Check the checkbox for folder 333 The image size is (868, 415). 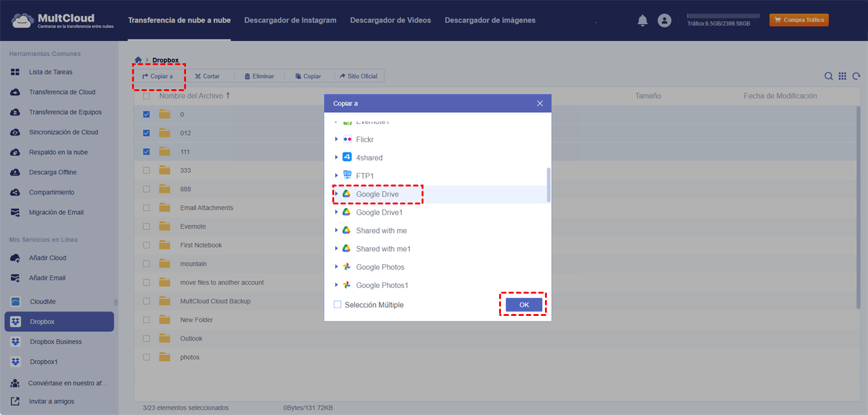(146, 170)
